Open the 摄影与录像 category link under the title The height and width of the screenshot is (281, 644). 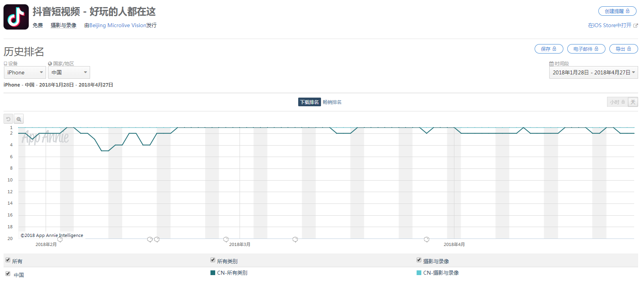coord(63,25)
